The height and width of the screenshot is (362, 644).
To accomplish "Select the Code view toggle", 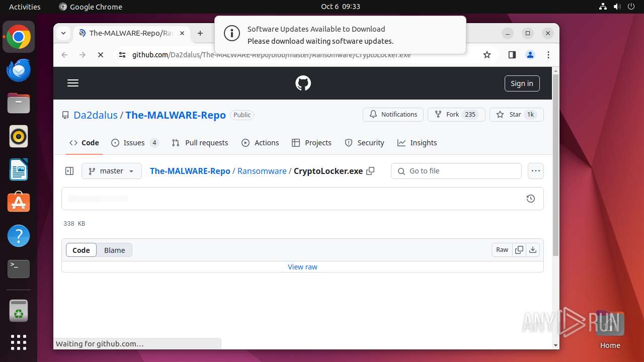I will click(x=81, y=250).
